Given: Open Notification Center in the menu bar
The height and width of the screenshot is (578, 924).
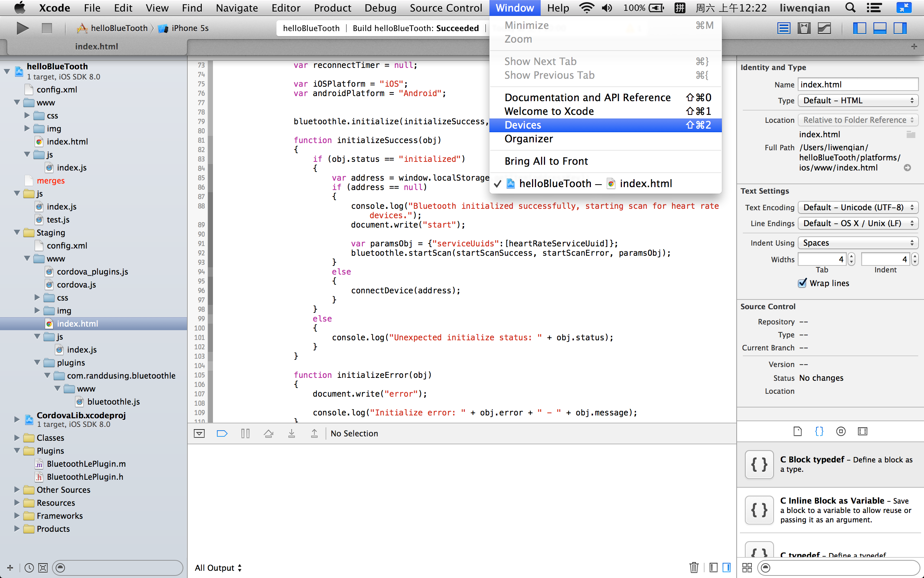Looking at the screenshot, I should pyautogui.click(x=874, y=8).
